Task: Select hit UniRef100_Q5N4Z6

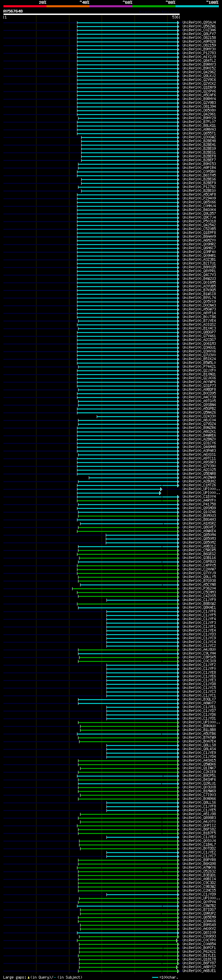Action: [199, 412]
